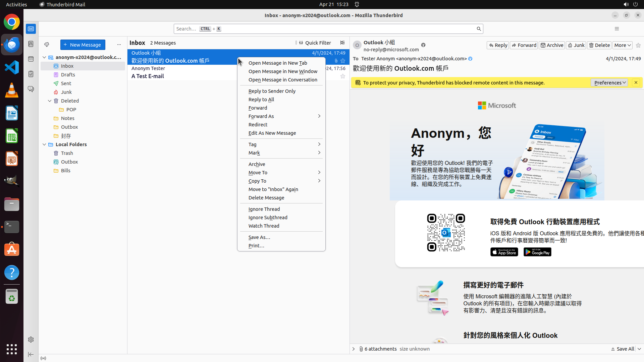
Task: Collapse the Deleted folder tree
Action: [x=50, y=101]
